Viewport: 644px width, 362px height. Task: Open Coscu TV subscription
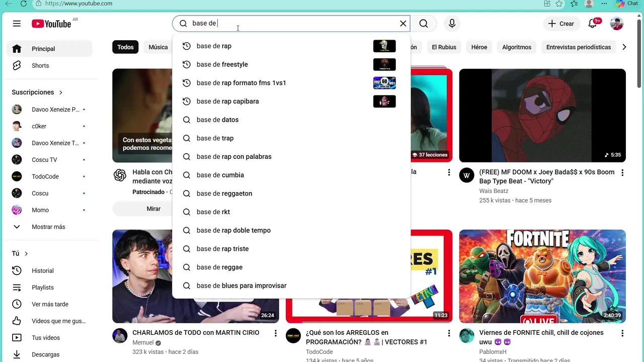[49, 160]
